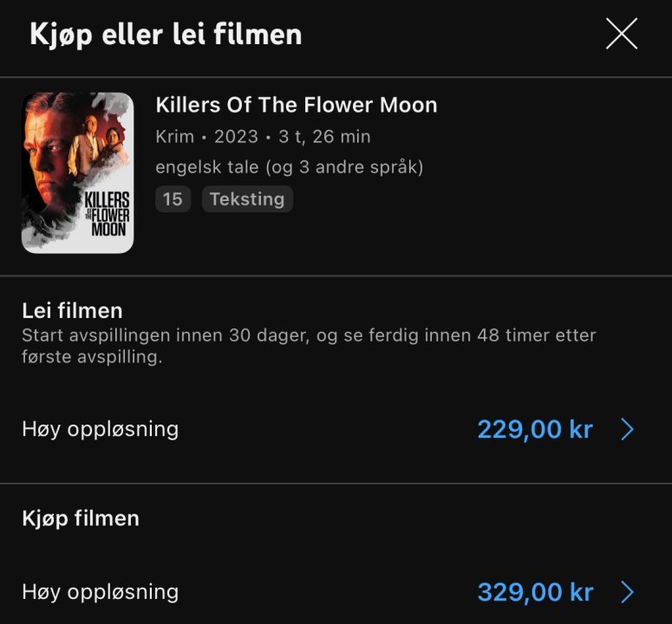This screenshot has width=672, height=624.
Task: Click the Kjøp filmen section heading
Action: pos(80,518)
